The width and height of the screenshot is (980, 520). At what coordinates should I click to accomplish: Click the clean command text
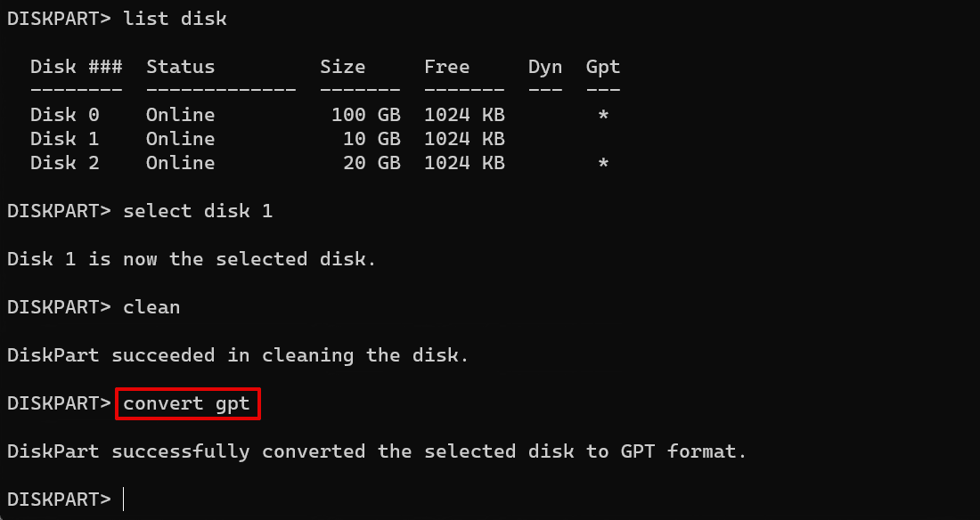point(151,307)
